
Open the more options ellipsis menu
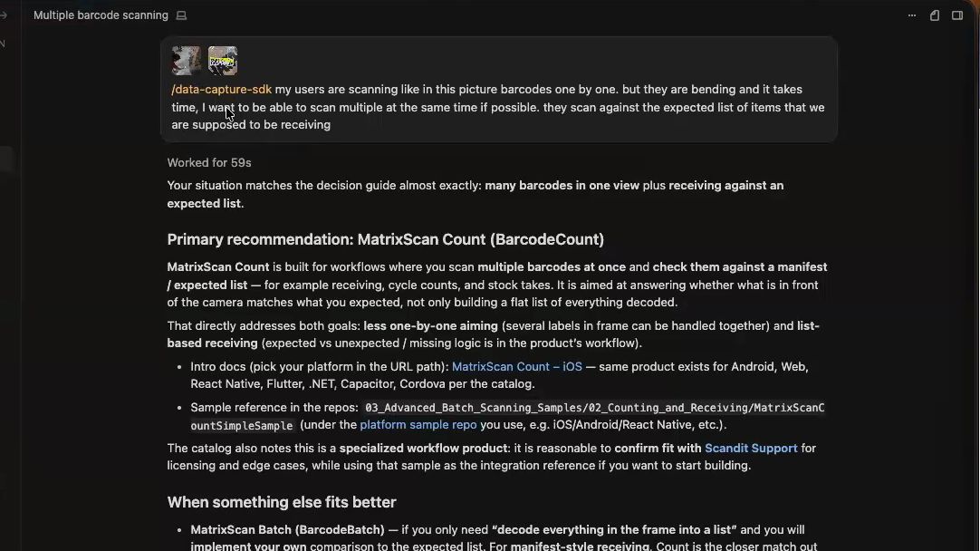click(x=912, y=15)
